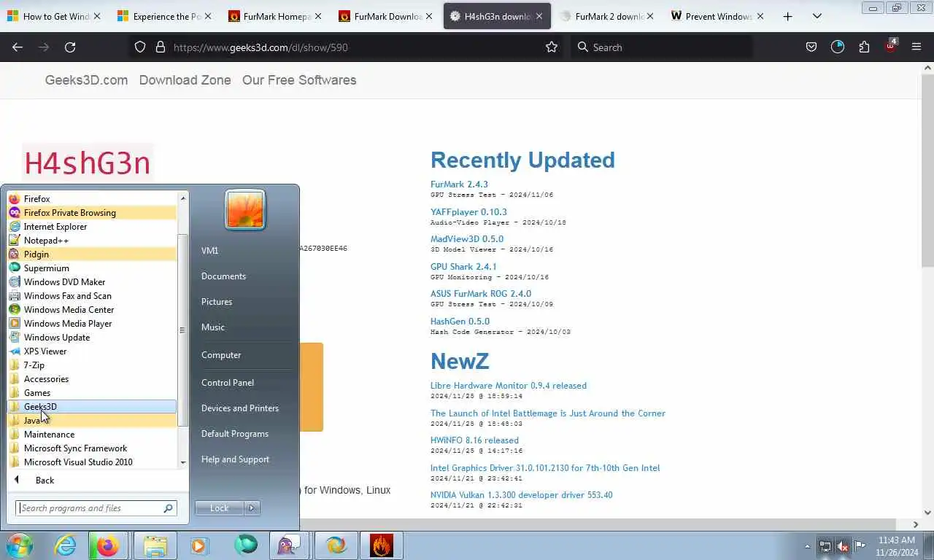Image resolution: width=934 pixels, height=560 pixels.
Task: Open the FurMark 2.4.3 link
Action: (x=459, y=184)
